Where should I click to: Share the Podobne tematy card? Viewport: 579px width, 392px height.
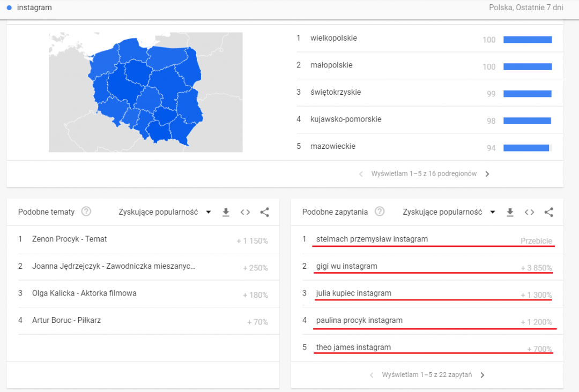pos(264,212)
